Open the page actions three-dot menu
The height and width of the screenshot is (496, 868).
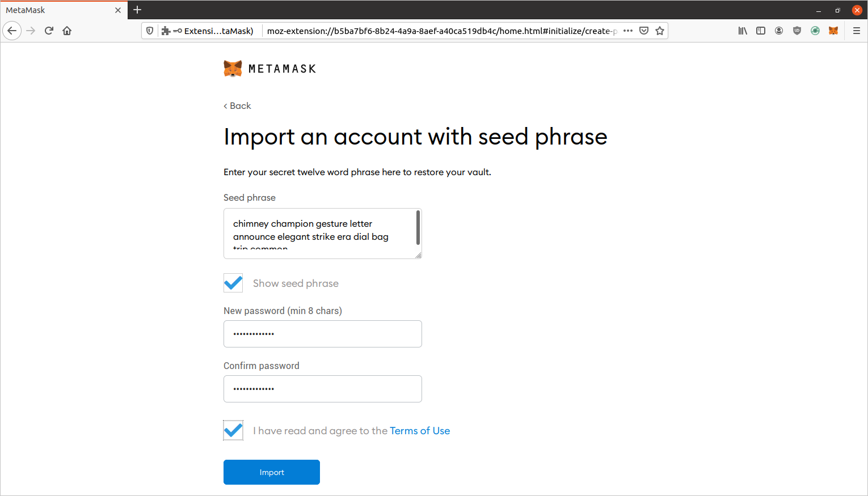coord(628,31)
